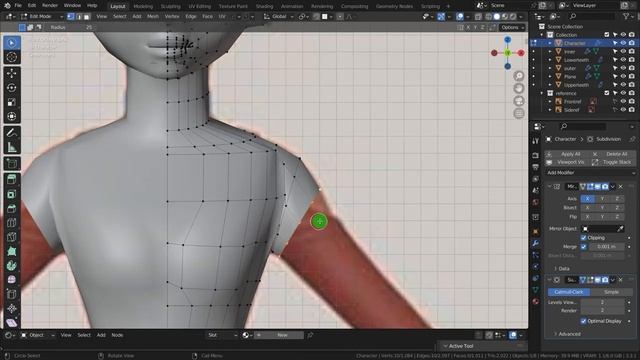Select the Bevel tool
This screenshot has height=360, width=640.
11,209
